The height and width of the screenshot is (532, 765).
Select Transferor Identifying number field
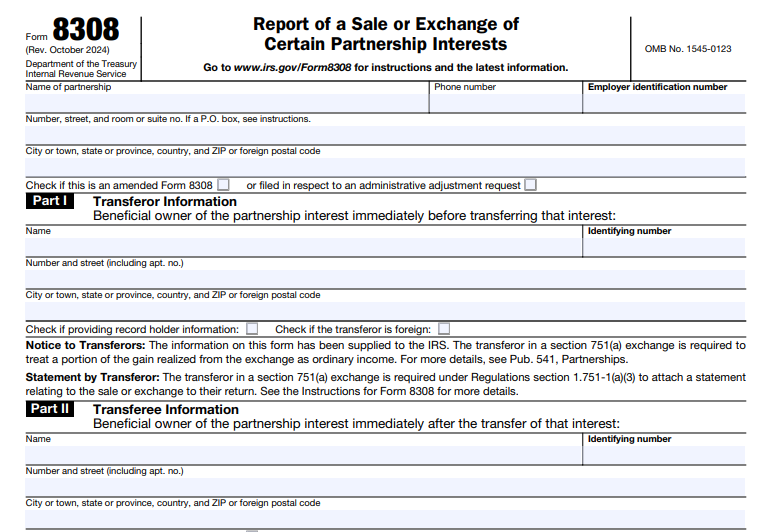(x=664, y=247)
